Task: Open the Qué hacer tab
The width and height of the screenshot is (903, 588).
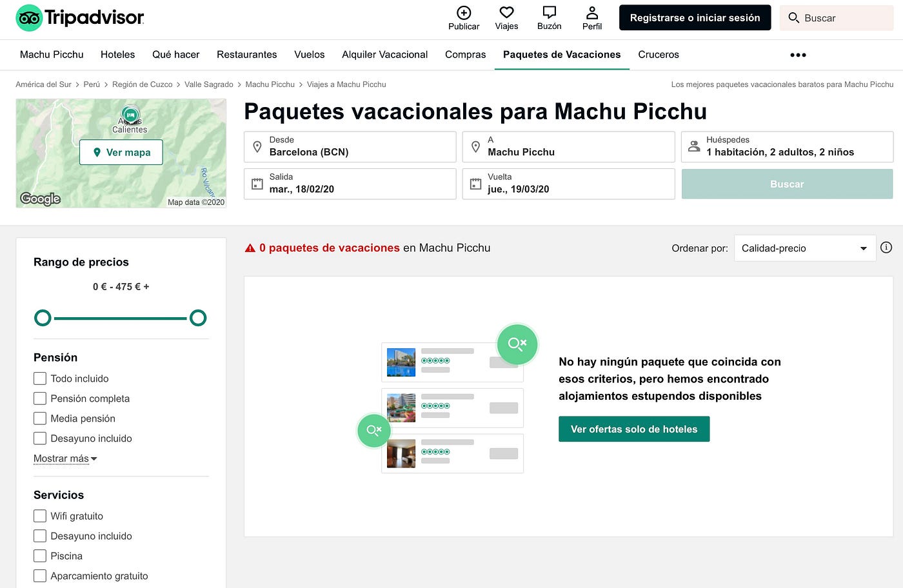Action: [175, 55]
